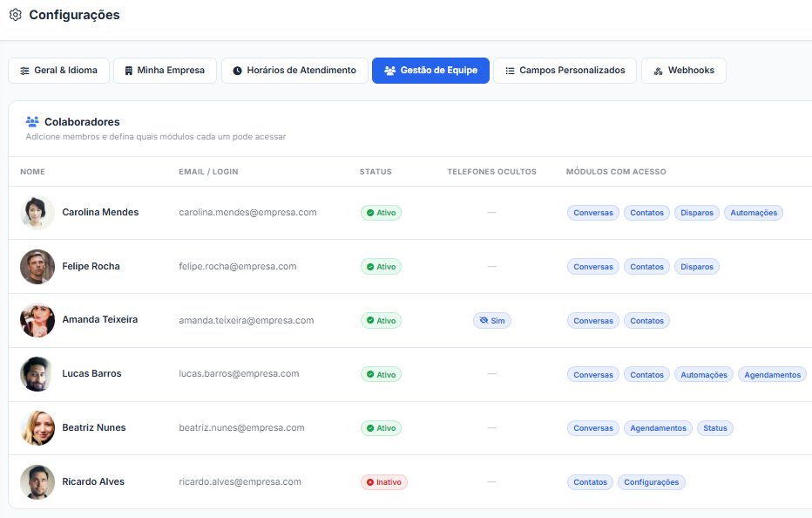Click Carolina Mendes Automações module tag

point(754,213)
